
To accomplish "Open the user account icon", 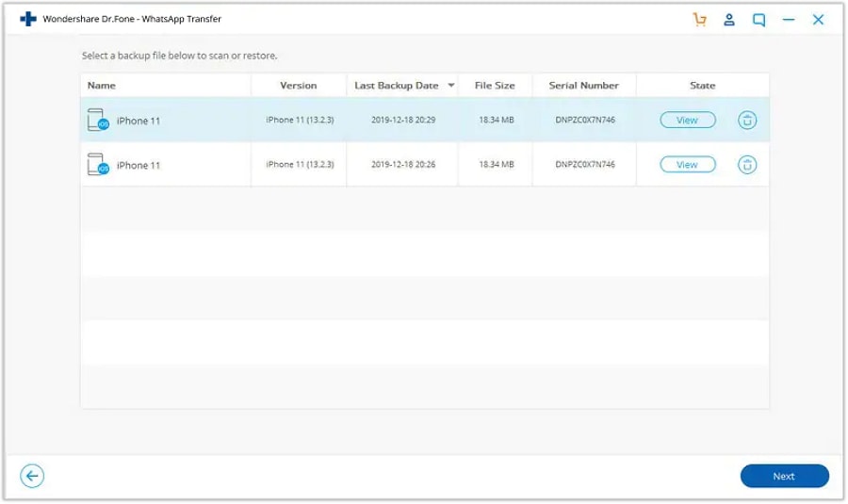I will (x=729, y=20).
